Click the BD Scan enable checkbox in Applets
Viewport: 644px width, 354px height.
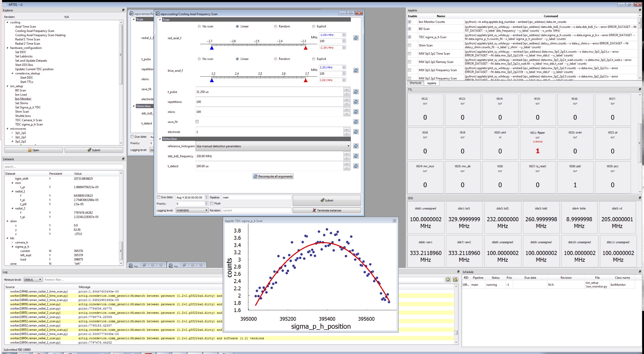(x=409, y=29)
